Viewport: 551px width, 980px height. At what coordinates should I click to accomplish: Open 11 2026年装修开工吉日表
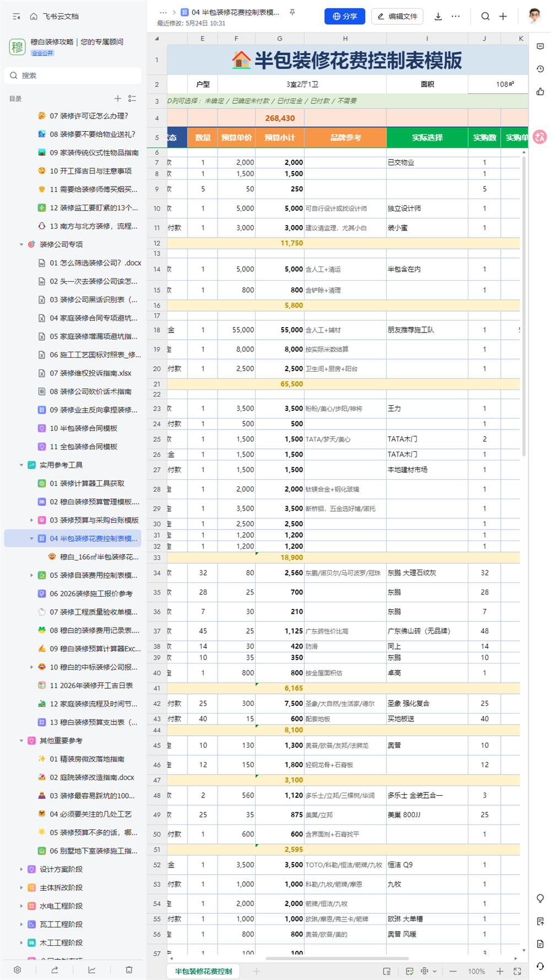point(91,686)
